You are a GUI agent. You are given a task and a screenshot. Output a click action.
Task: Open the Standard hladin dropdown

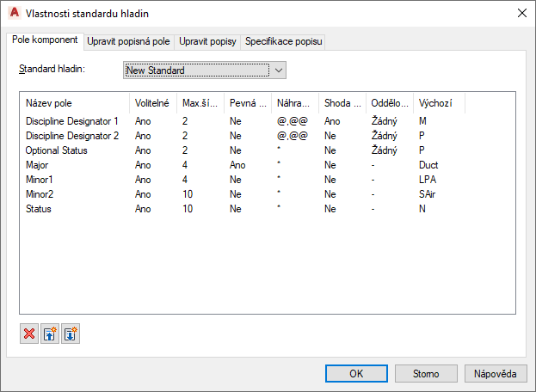coord(205,70)
